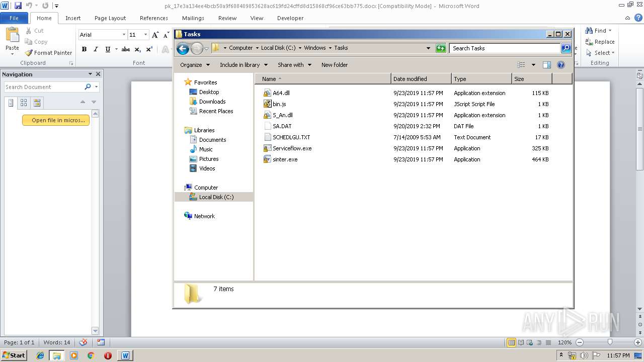Toggle the Explorer preview pane

click(547, 65)
